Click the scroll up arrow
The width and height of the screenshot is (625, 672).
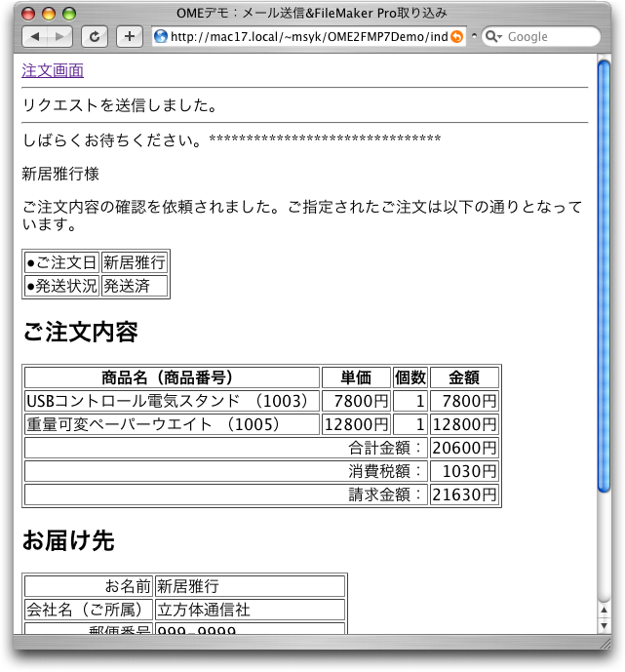pos(605,611)
